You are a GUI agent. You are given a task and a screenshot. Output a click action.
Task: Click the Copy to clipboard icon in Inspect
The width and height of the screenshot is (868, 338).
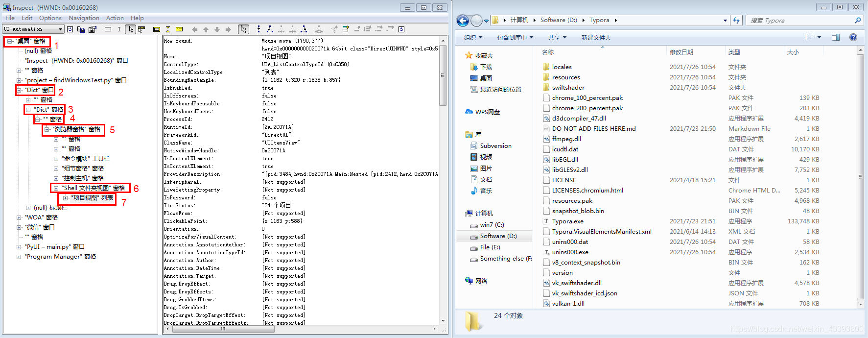pos(81,29)
